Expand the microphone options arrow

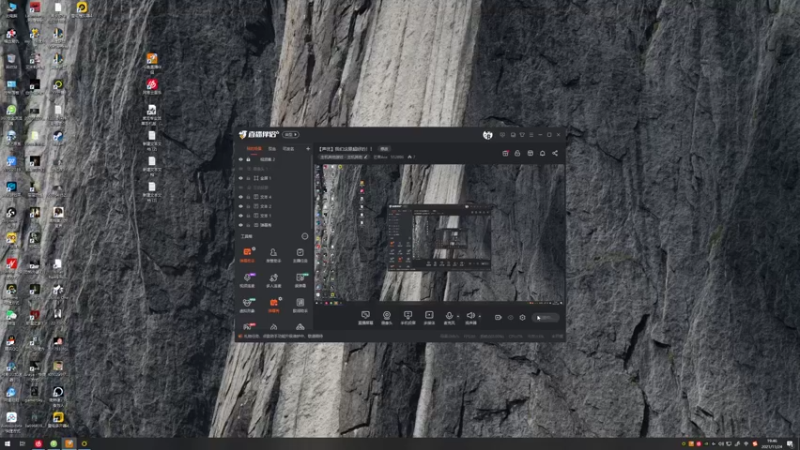(x=458, y=316)
